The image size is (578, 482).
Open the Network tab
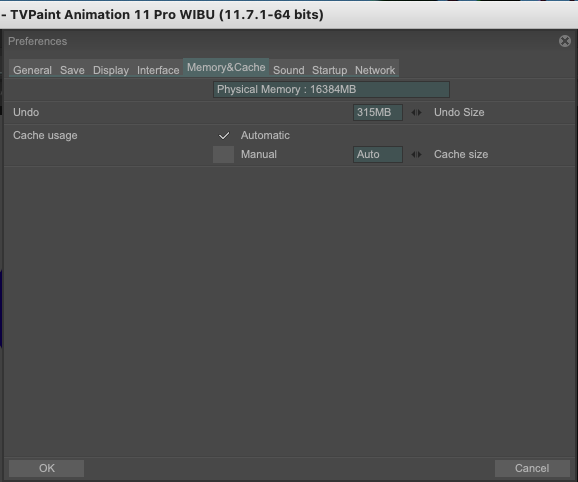point(375,70)
